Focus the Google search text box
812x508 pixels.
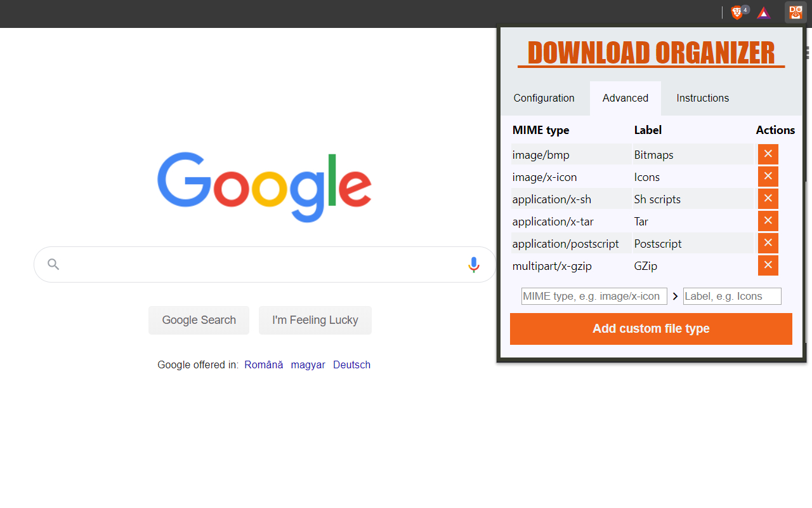pos(265,264)
